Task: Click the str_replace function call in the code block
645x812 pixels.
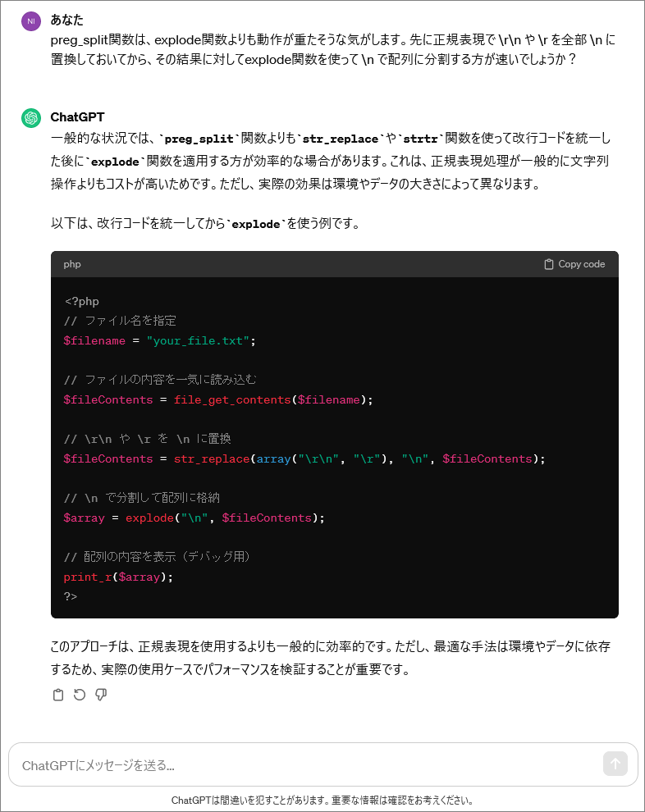Action: click(x=212, y=458)
